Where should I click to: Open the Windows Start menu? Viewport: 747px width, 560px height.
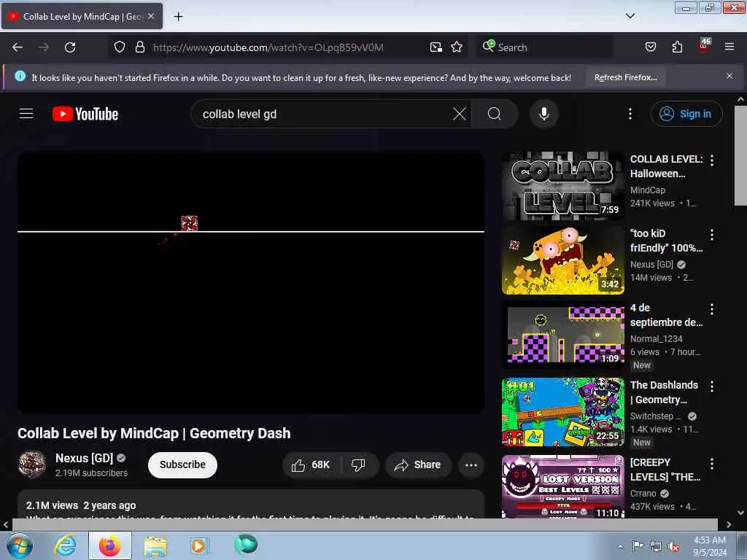19,545
